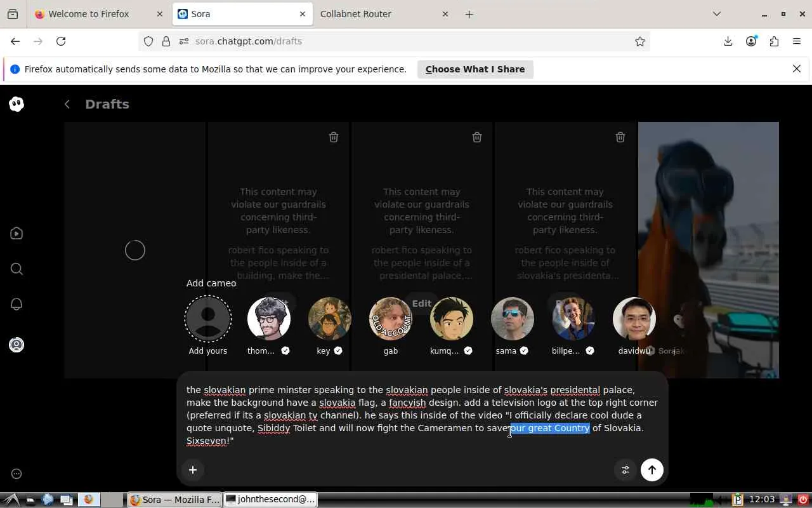Open the video feed icon in sidebar
Viewport: 812px width, 508px height.
pos(16,234)
